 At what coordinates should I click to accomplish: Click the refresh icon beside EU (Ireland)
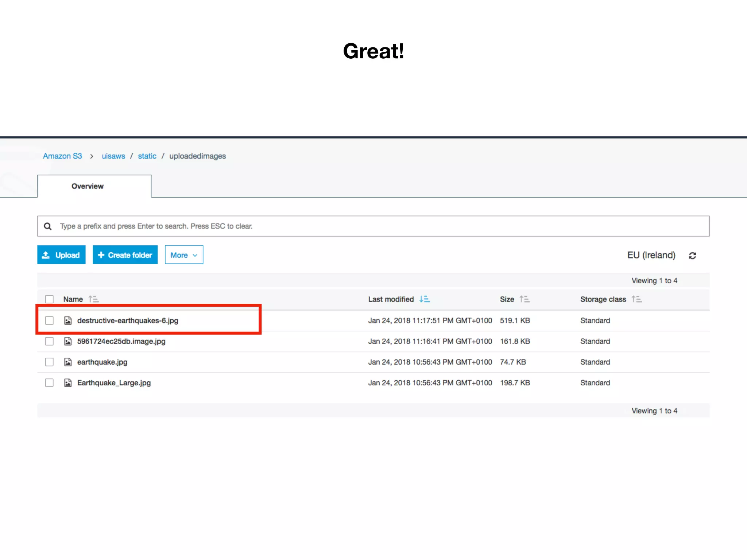pyautogui.click(x=692, y=256)
